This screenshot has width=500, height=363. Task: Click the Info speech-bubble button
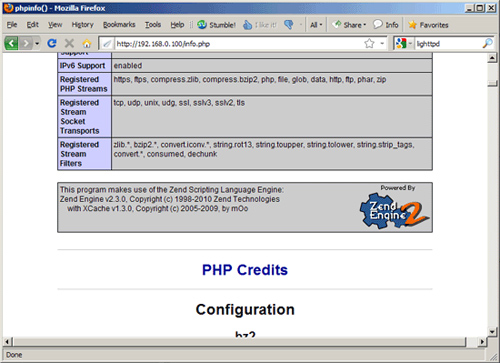pyautogui.click(x=386, y=25)
